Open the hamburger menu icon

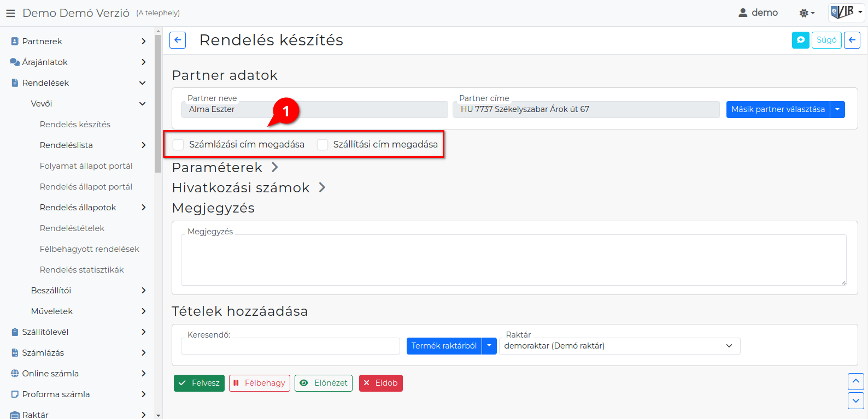click(10, 13)
